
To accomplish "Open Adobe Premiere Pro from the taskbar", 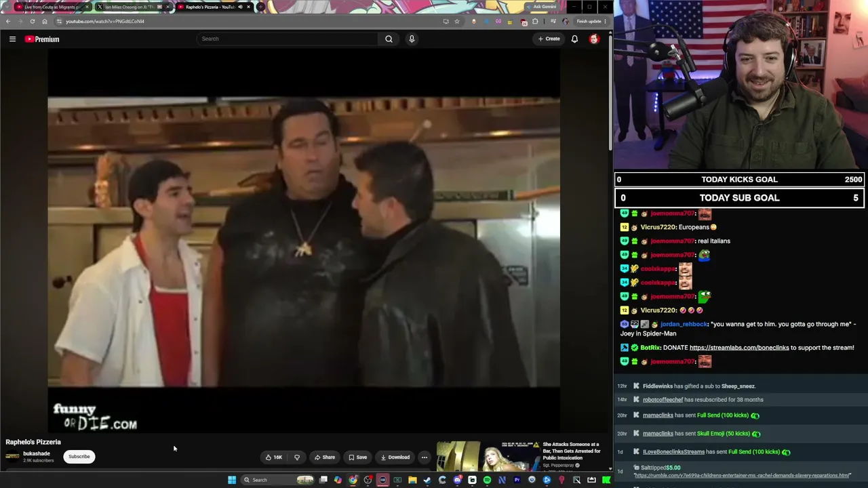I will click(517, 480).
